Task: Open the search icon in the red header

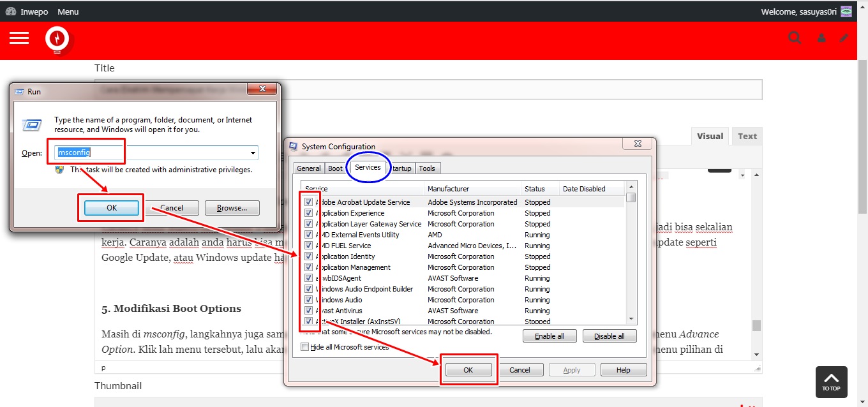Action: 795,38
